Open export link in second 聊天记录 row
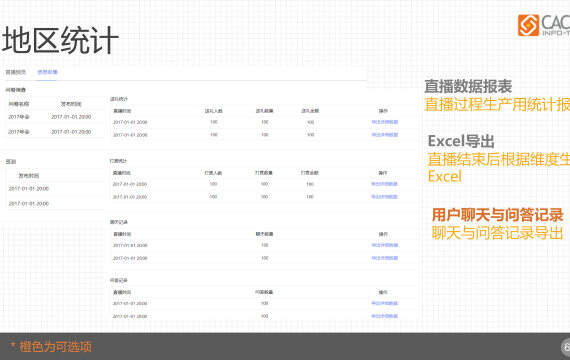Viewport: 570px width, 360px height. click(385, 258)
